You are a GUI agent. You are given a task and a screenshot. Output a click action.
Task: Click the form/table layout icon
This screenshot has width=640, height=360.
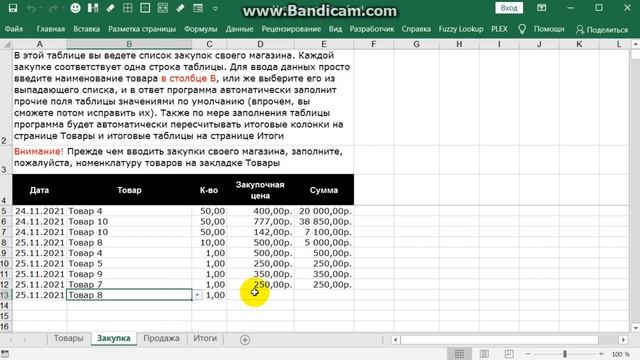[x=198, y=8]
